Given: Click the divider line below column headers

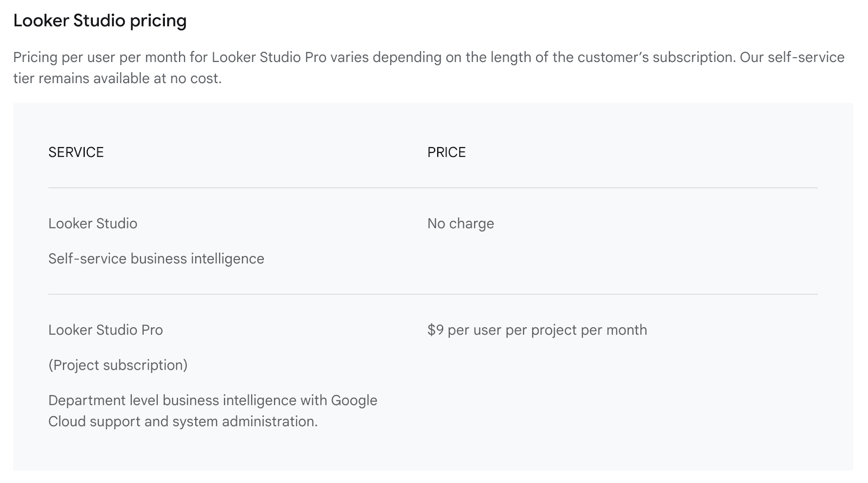Looking at the screenshot, I should point(433,188).
